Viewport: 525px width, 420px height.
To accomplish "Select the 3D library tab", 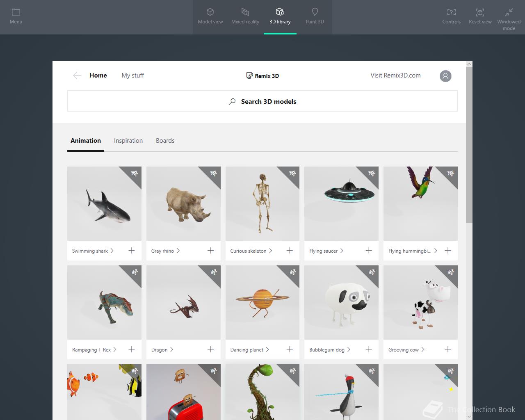I will pos(280,17).
